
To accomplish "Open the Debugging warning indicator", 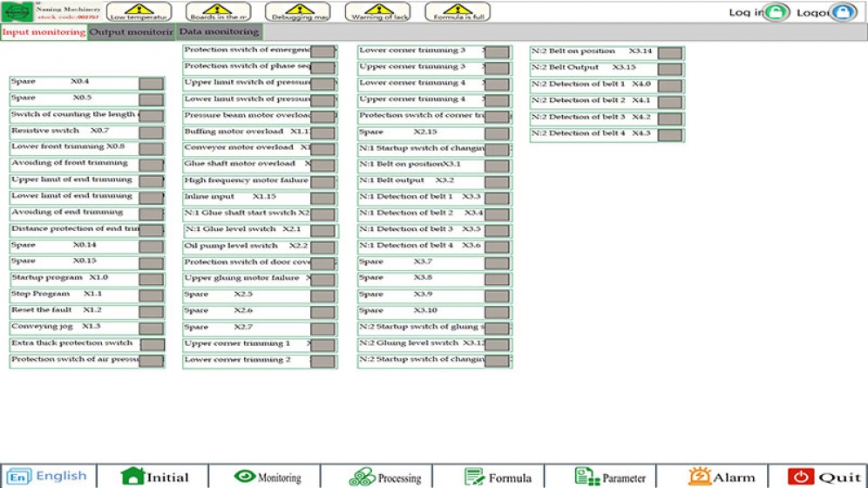I will 299,11.
